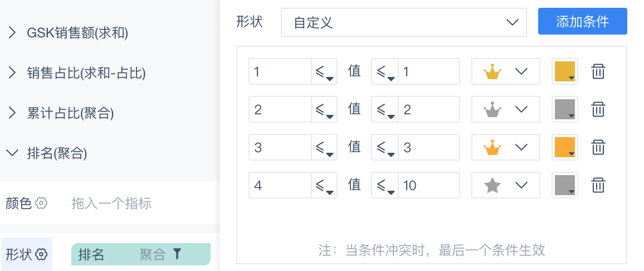The width and height of the screenshot is (644, 271).
Task: Click filter funnel icon on 排名 pill
Action: [177, 254]
